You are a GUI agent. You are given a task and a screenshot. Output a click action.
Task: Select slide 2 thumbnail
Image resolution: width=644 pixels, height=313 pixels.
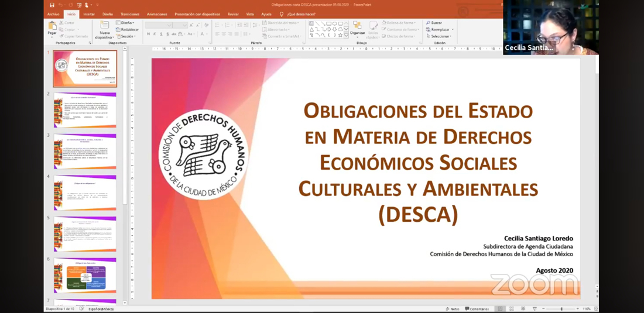click(85, 110)
